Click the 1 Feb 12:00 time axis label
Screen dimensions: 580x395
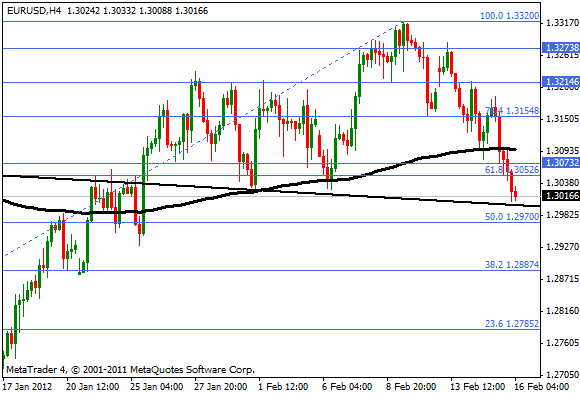[283, 387]
